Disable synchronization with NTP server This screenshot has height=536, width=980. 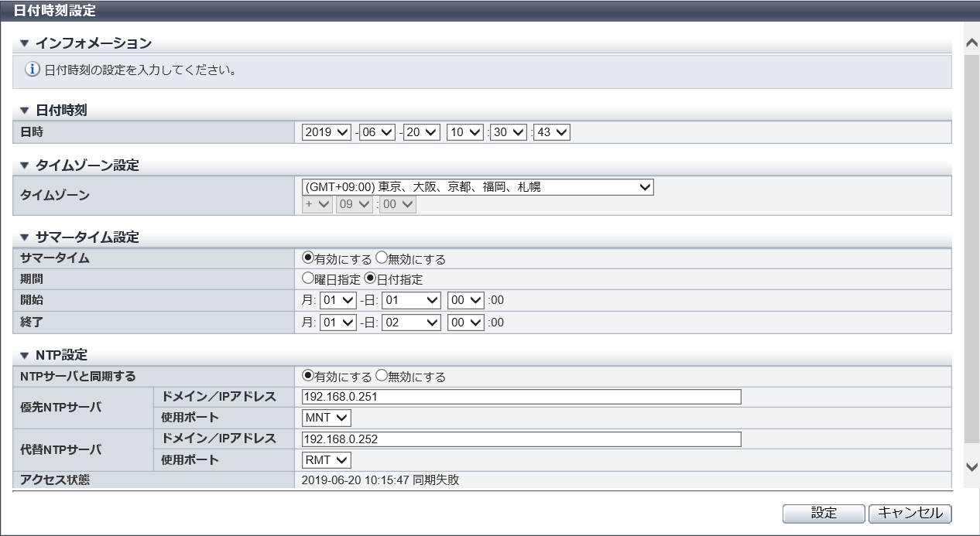[x=382, y=377]
